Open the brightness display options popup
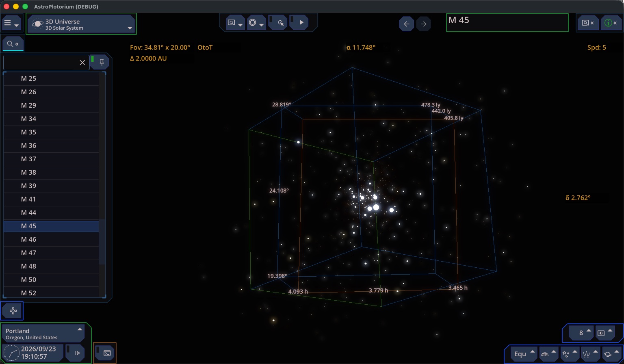 [604, 333]
